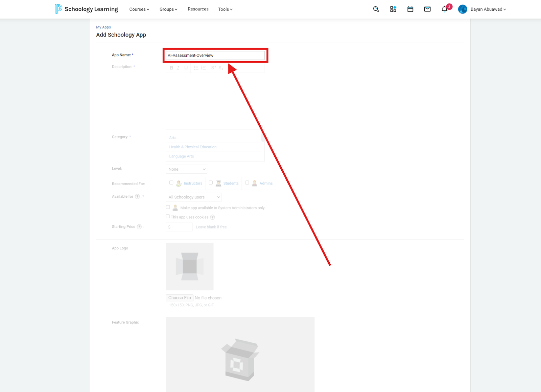
Task: Click the Bayan Abuawad profile avatar
Action: 463,9
